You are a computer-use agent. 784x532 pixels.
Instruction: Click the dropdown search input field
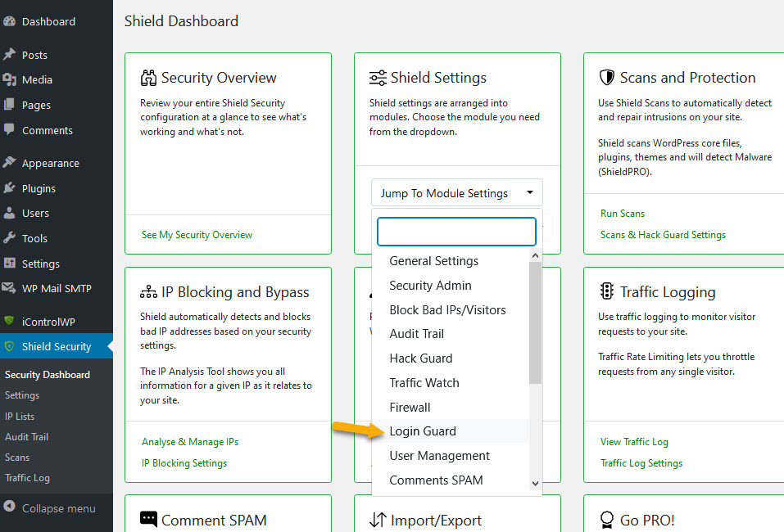pos(456,232)
